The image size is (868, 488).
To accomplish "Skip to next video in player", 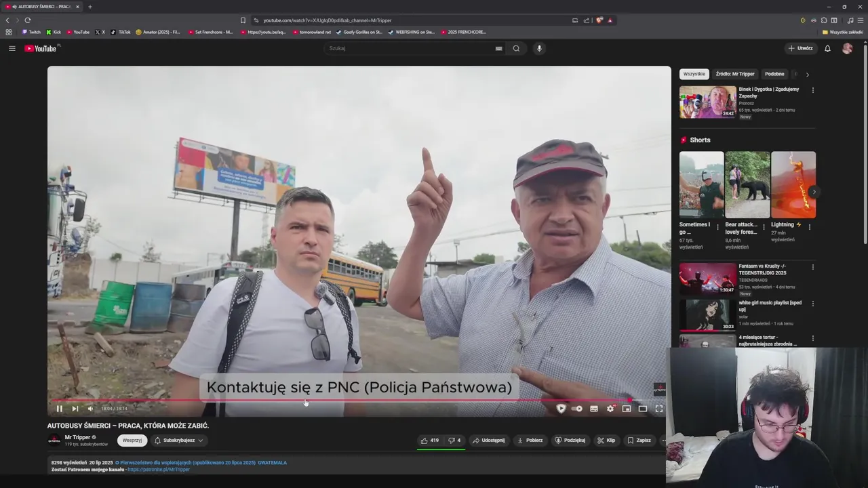I will click(75, 409).
